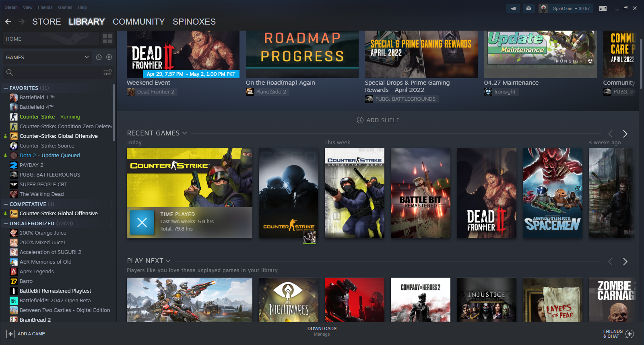Open the Friends & Chat icon
The image size is (644, 345).
[630, 334]
